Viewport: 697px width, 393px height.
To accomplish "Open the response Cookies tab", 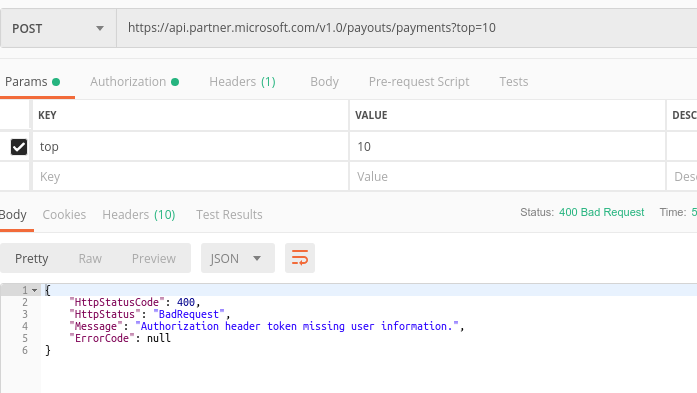I will click(x=64, y=215).
